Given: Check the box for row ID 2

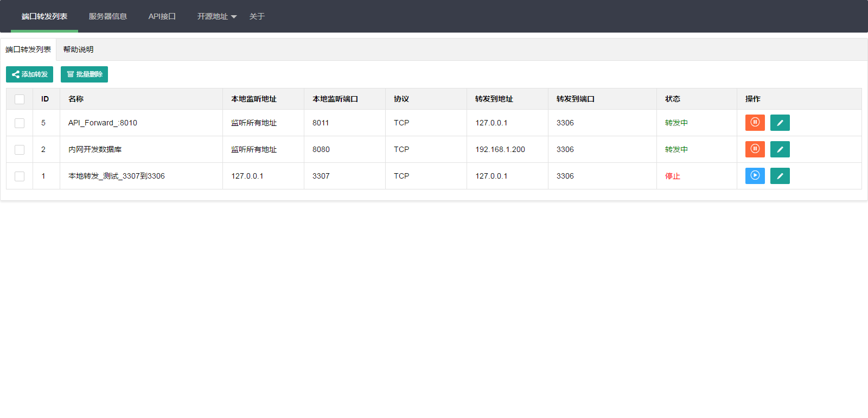Looking at the screenshot, I should pos(20,150).
